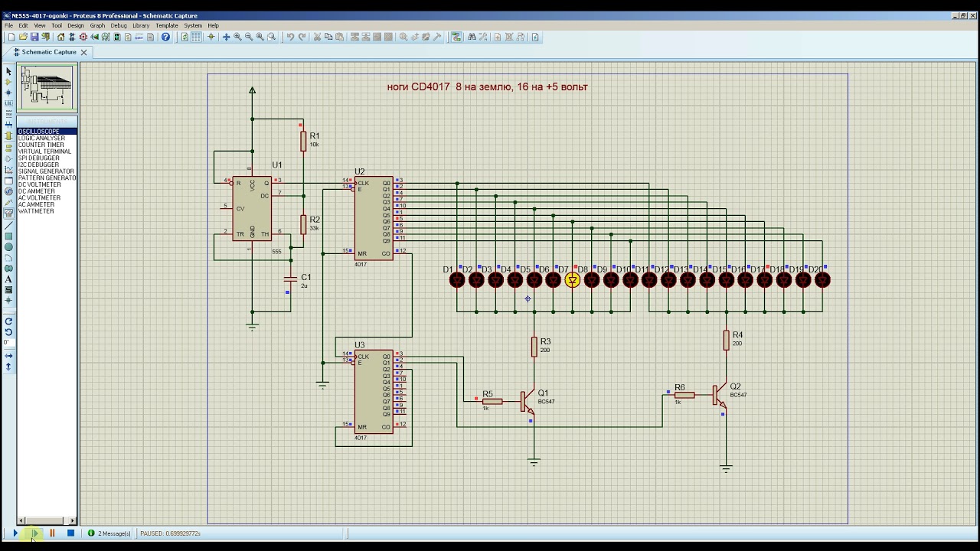Viewport: 980px width, 551px height.
Task: Open the 3D Visualizer icon
Action: click(95, 37)
